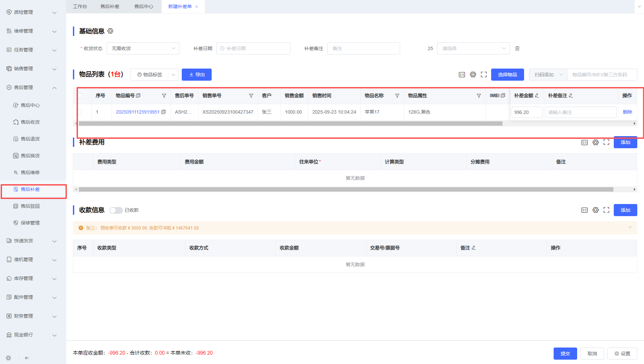Viewport: 644px width, 364px height.
Task: Click the filter icon in 销售单号 column
Action: [x=251, y=96]
